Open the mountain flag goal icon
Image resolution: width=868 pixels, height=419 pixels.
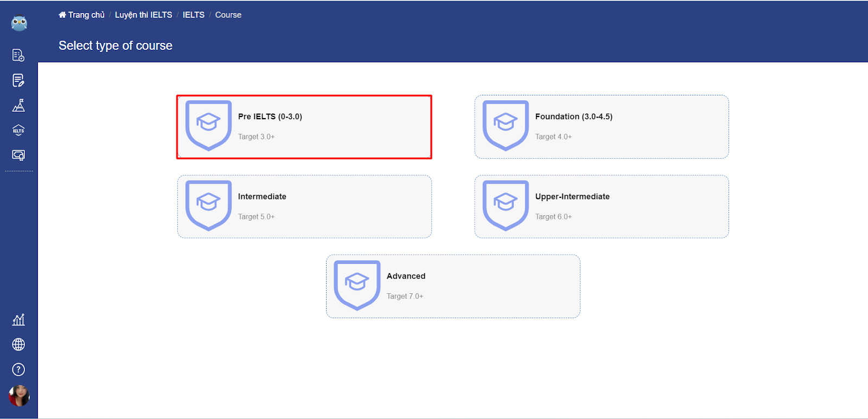coord(18,105)
